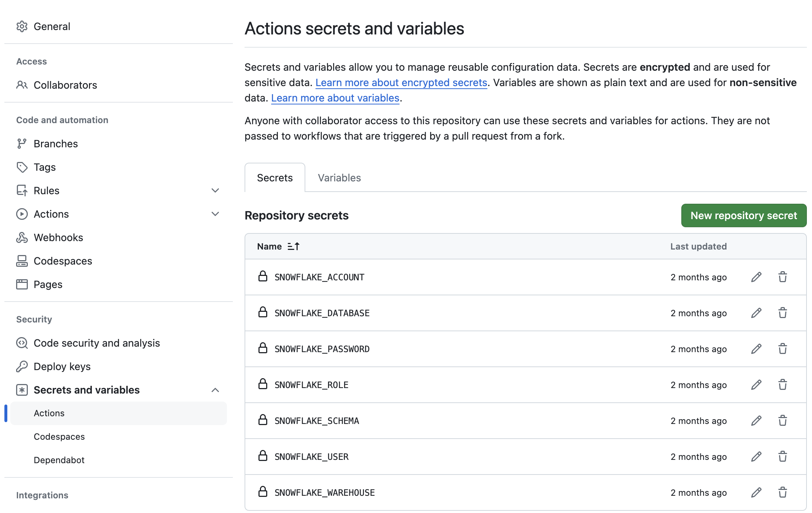Open Actions under Secrets and variables
Viewport: 812px width, 513px height.
[x=119, y=413]
